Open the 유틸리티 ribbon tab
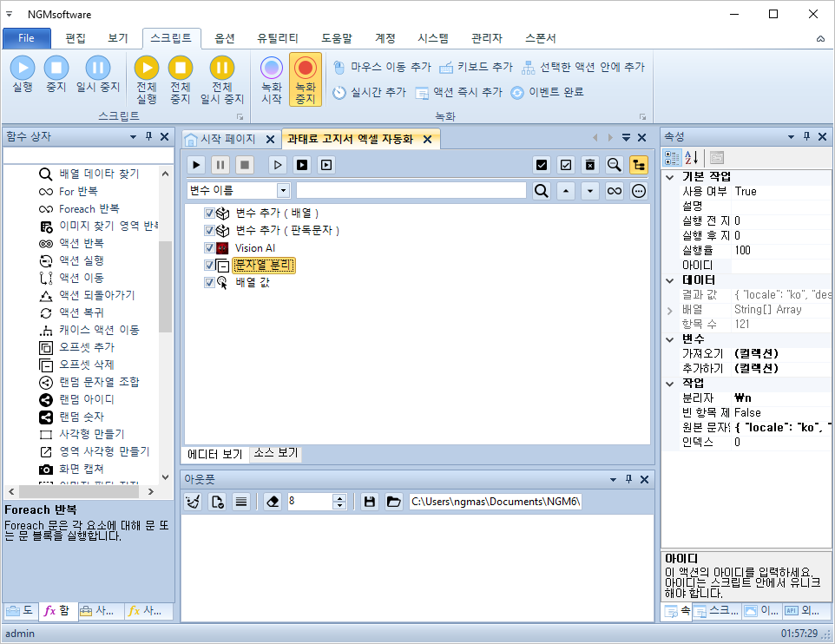This screenshot has height=644, width=835. (278, 38)
